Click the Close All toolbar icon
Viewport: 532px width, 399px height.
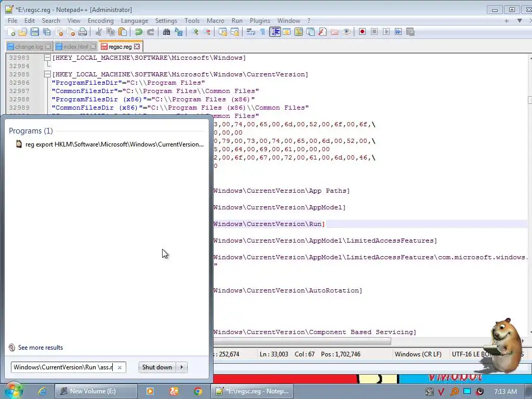coord(71,32)
